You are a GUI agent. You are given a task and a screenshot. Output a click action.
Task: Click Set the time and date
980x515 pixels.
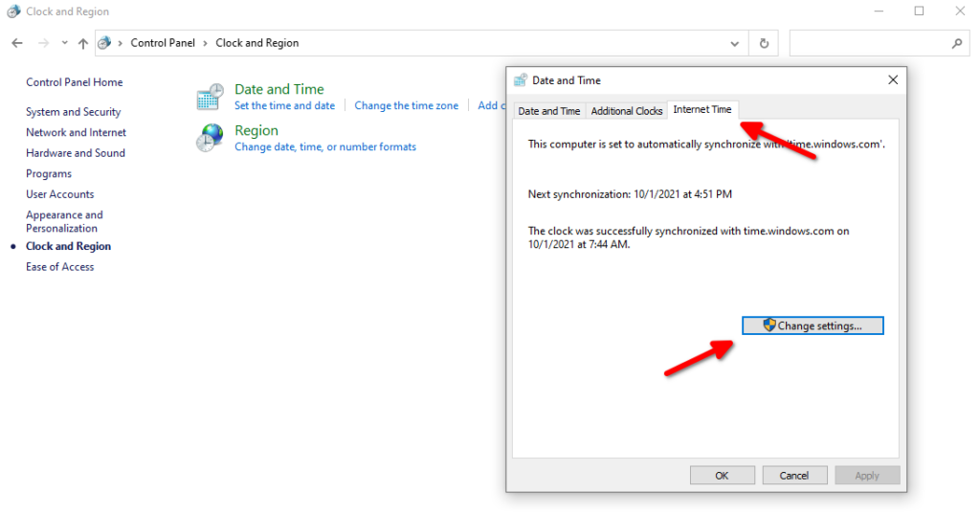[284, 105]
